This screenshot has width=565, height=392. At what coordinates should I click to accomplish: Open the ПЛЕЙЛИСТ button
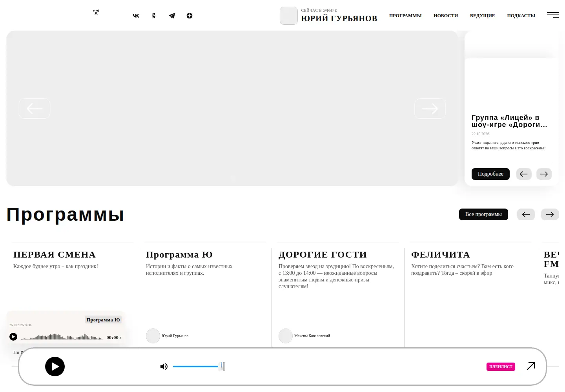(x=501, y=367)
